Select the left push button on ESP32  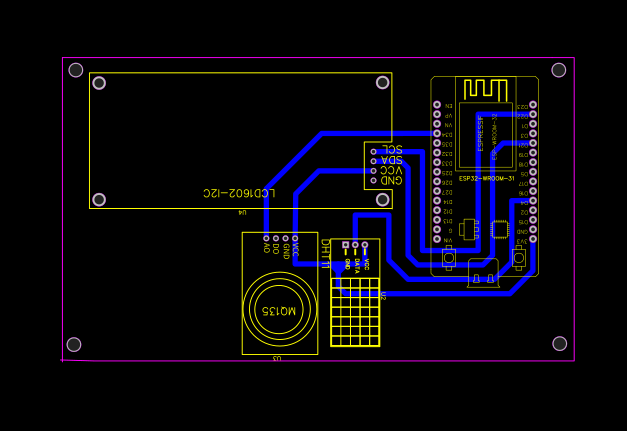(x=449, y=258)
